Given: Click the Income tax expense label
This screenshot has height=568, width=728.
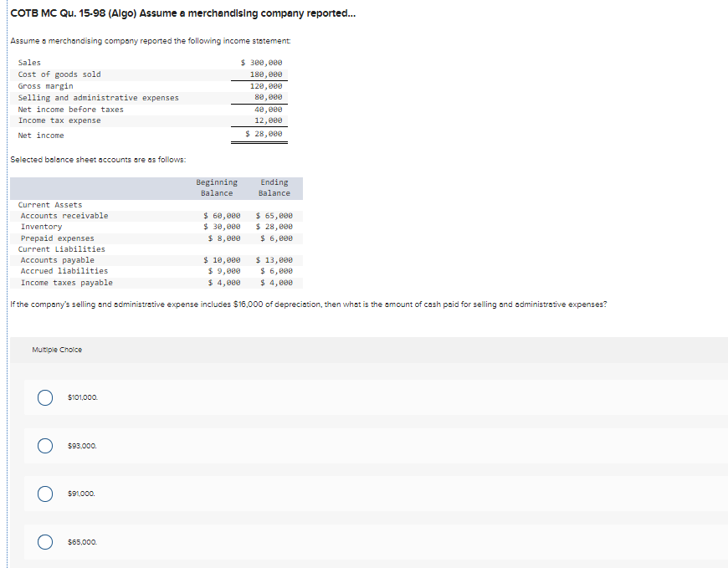Looking at the screenshot, I should pyautogui.click(x=59, y=120).
